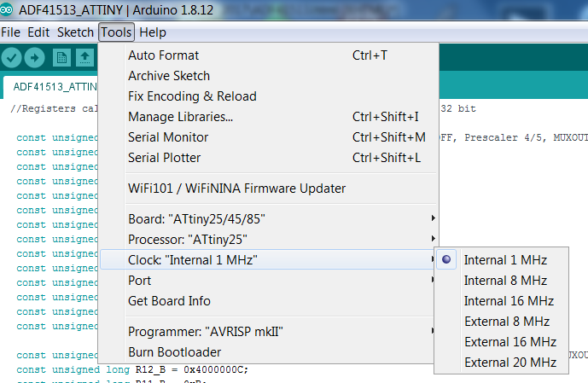Image resolution: width=588 pixels, height=383 pixels.
Task: Click the 32 bit comment text
Action: point(458,108)
